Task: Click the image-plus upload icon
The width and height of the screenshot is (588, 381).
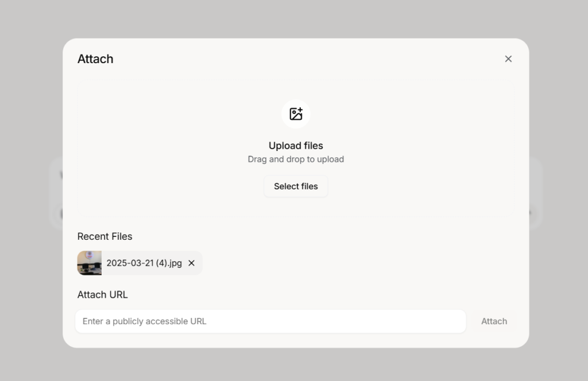Action: pyautogui.click(x=296, y=114)
